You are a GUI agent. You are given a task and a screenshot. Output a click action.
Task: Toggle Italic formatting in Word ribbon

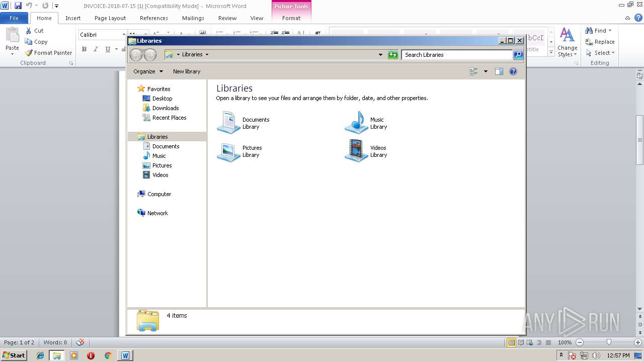[x=96, y=49]
